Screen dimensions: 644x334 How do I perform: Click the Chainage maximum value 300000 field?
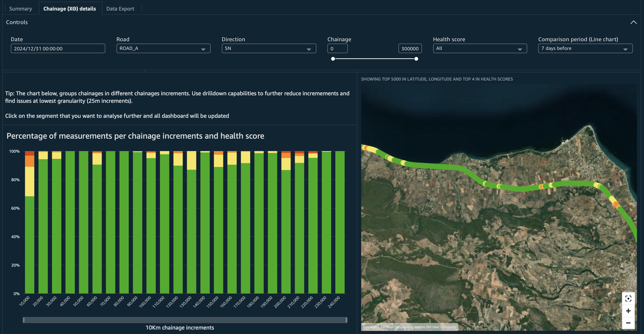(x=410, y=48)
